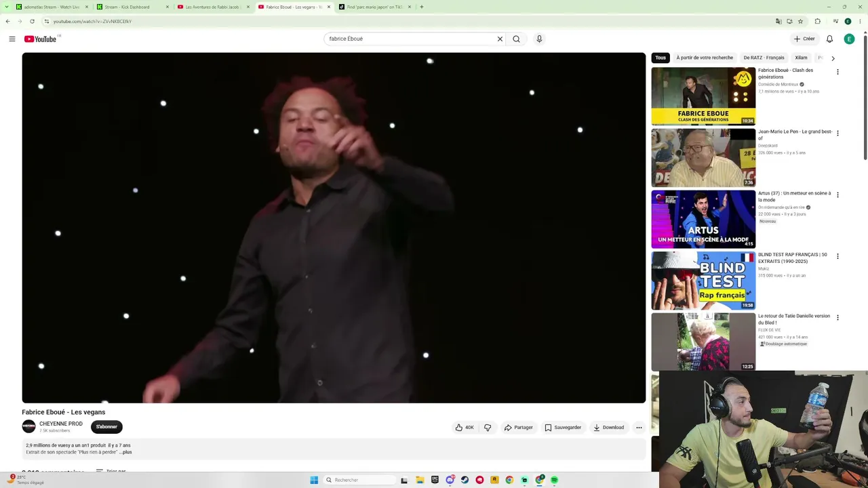
Task: Open the Créer upload menu
Action: tap(804, 39)
